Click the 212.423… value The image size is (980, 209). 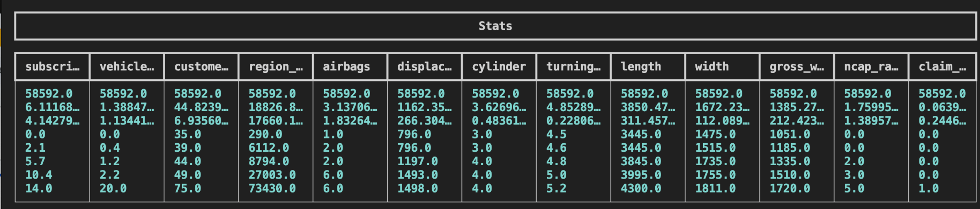(x=797, y=121)
